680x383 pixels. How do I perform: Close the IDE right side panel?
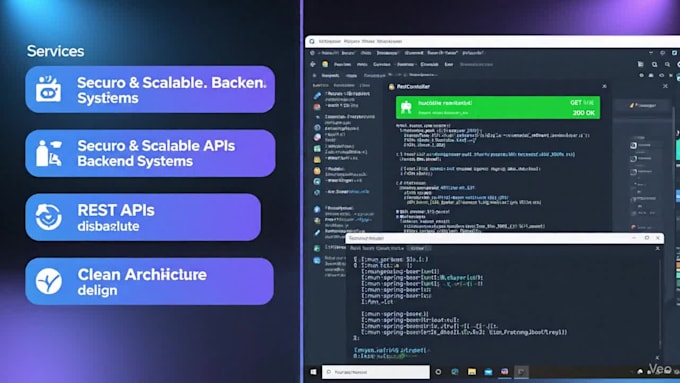(665, 86)
